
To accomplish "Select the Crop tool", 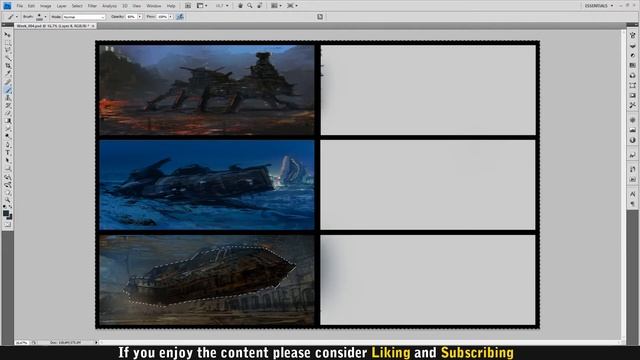I will (x=7, y=66).
